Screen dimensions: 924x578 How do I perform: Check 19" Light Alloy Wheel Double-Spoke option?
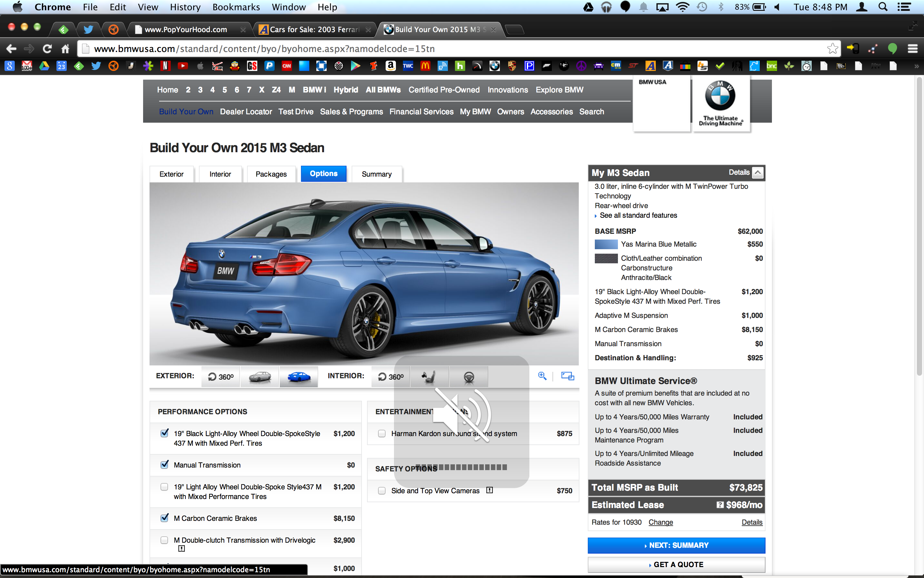coord(164,486)
